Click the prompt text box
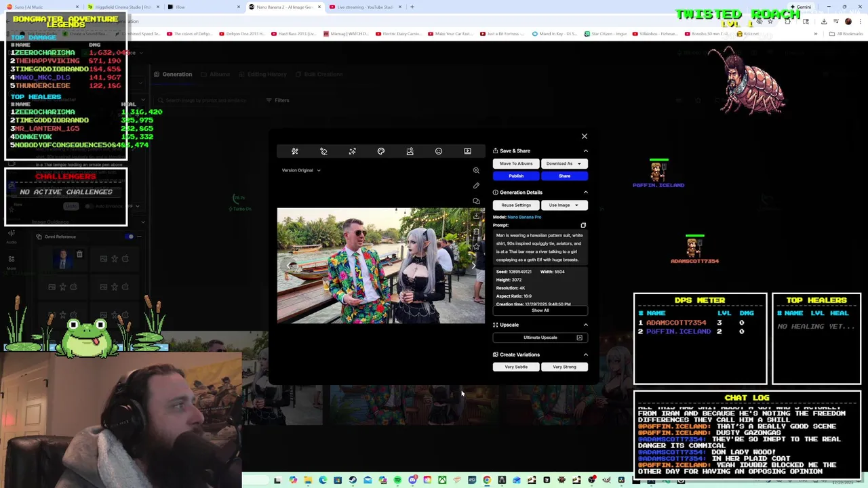This screenshot has width=868, height=488. (x=540, y=247)
